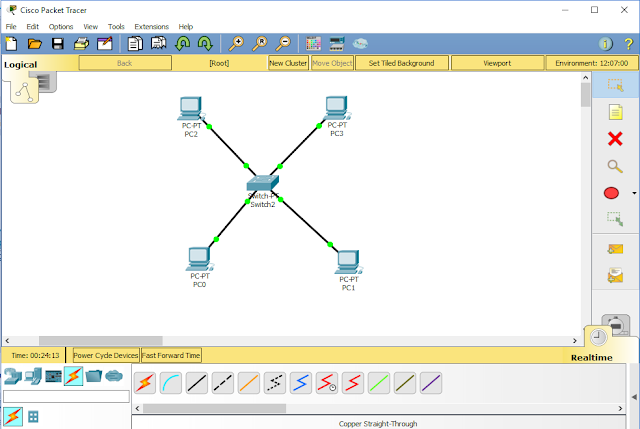Select Network Devices category icon

pos(13,376)
